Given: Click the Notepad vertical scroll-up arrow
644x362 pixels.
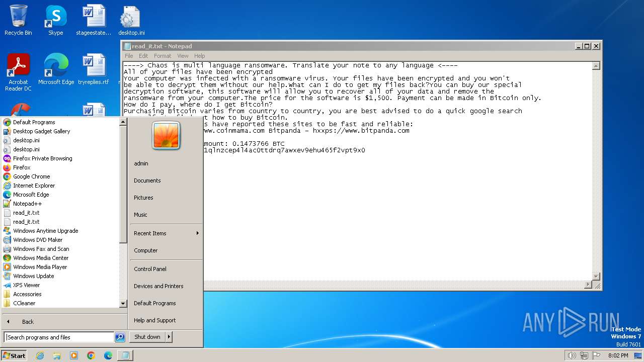Looking at the screenshot, I should coord(596,66).
